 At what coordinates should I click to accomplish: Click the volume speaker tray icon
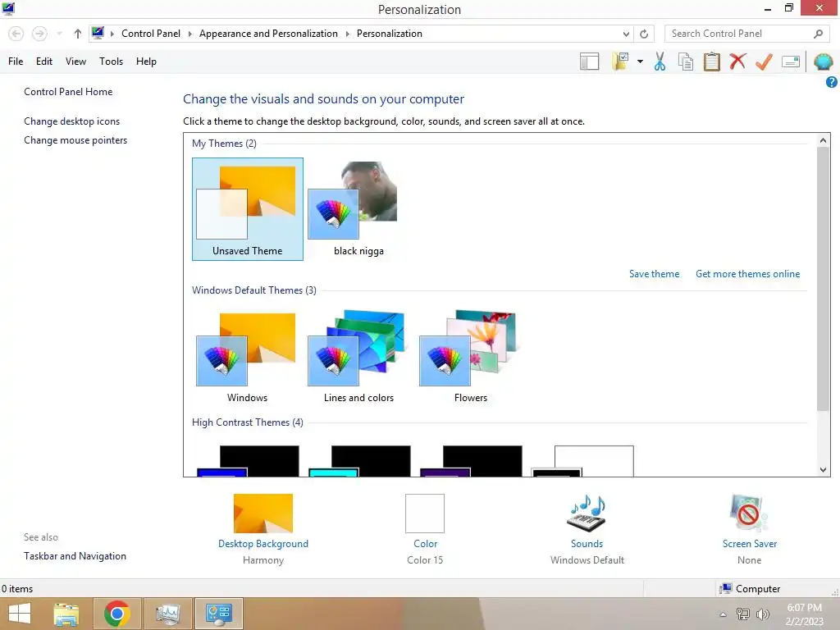763,614
